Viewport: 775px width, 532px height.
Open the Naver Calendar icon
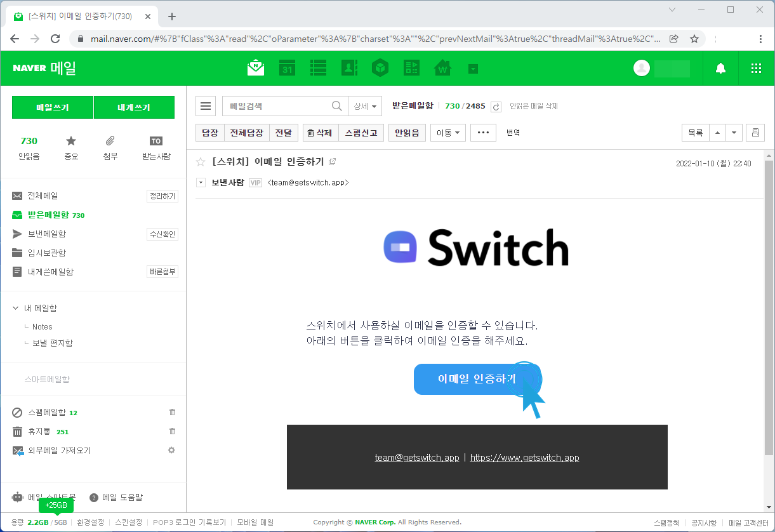coord(288,67)
